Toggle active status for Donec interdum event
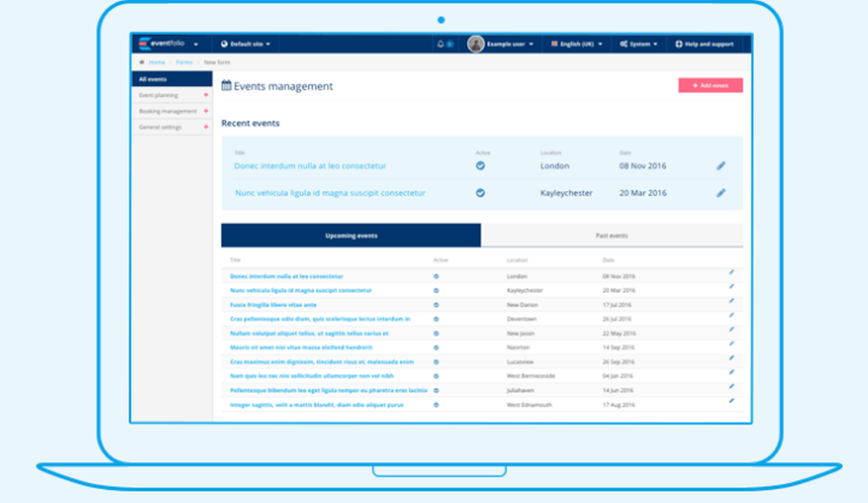The height and width of the screenshot is (503, 868). click(480, 164)
